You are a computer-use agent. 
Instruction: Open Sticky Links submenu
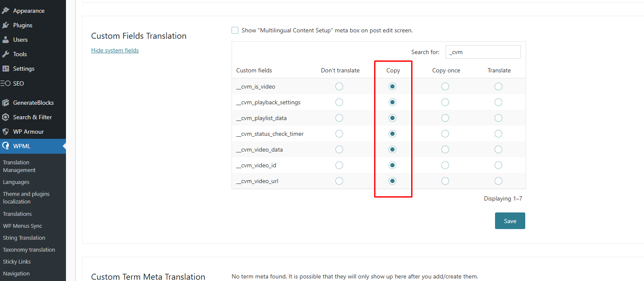pyautogui.click(x=17, y=261)
